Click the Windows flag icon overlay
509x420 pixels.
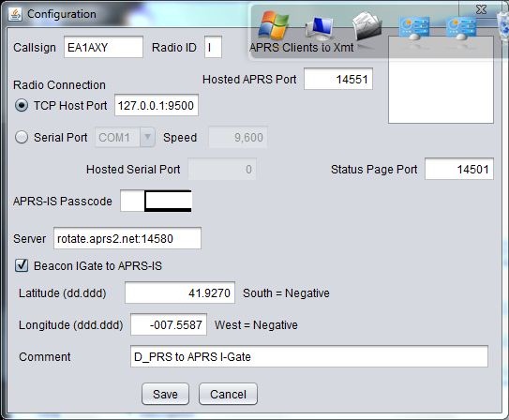click(274, 24)
